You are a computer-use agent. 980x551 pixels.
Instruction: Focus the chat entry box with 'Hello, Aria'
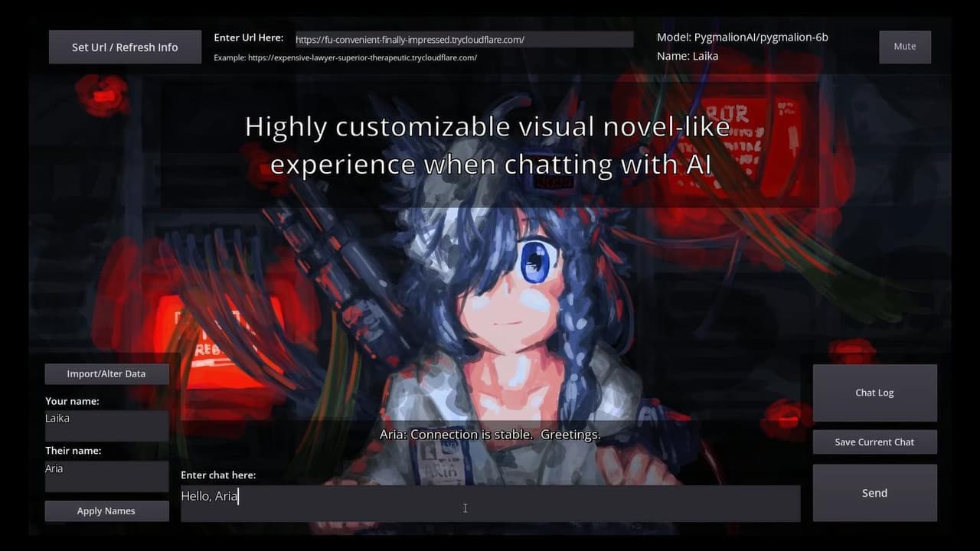tap(490, 504)
